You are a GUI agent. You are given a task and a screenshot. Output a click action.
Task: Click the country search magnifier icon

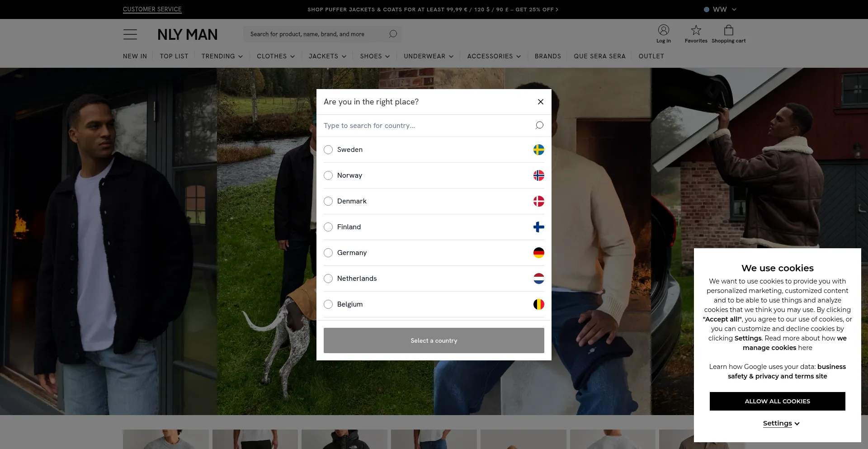point(539,125)
